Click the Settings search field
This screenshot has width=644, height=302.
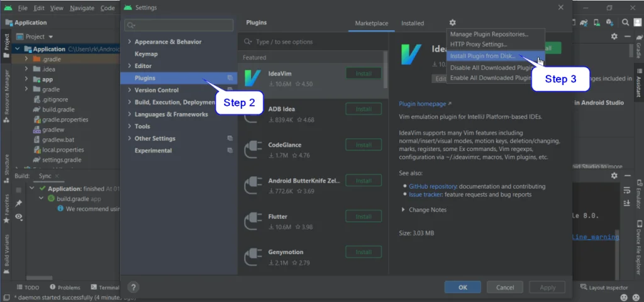[x=179, y=25]
